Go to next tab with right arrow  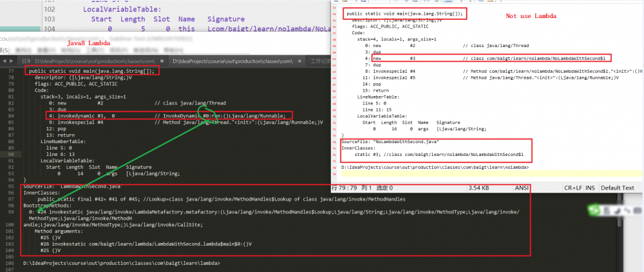tap(12, 61)
